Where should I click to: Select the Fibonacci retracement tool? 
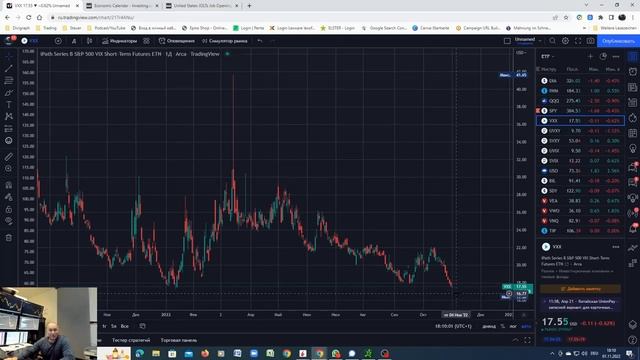pos(9,80)
